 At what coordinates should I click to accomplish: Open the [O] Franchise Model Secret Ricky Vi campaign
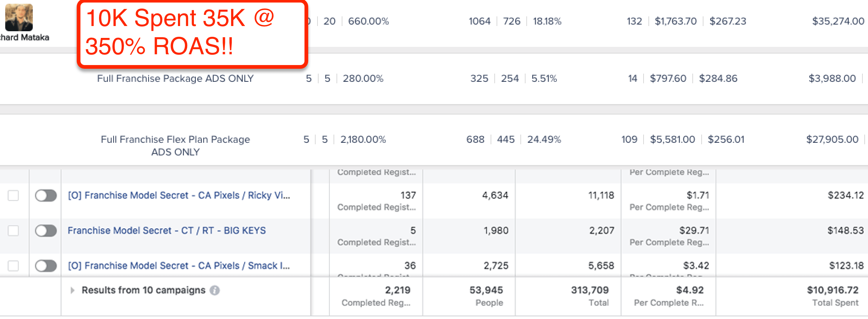click(x=179, y=196)
